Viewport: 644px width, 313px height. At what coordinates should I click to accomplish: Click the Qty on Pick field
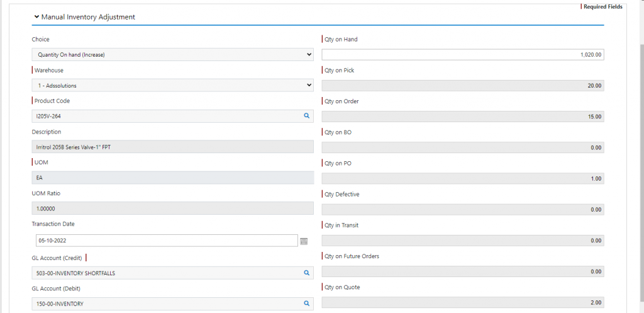click(463, 86)
